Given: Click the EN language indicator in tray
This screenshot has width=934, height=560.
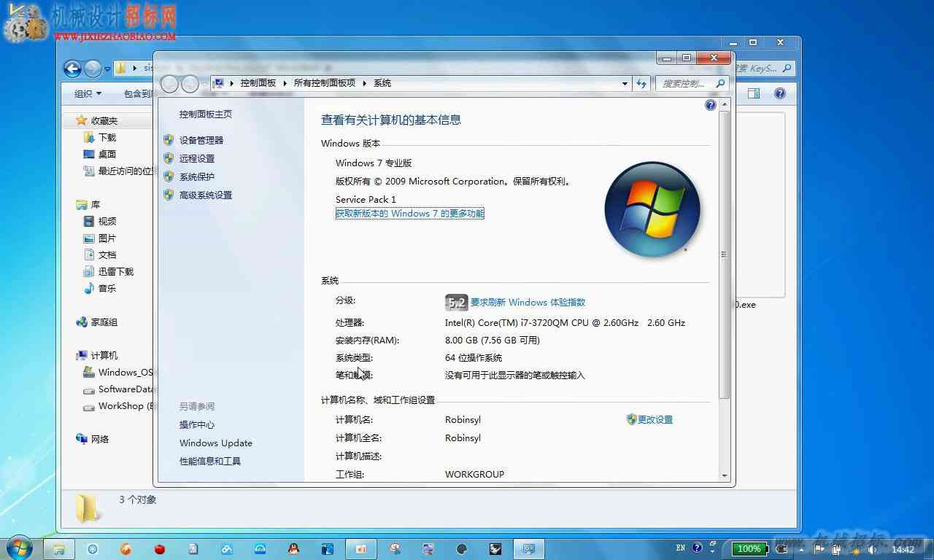Looking at the screenshot, I should [681, 548].
